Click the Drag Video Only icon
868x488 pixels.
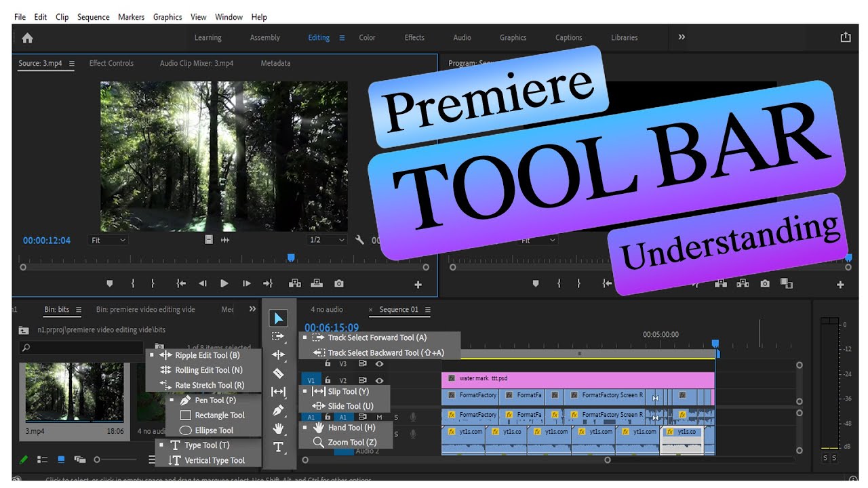(209, 240)
